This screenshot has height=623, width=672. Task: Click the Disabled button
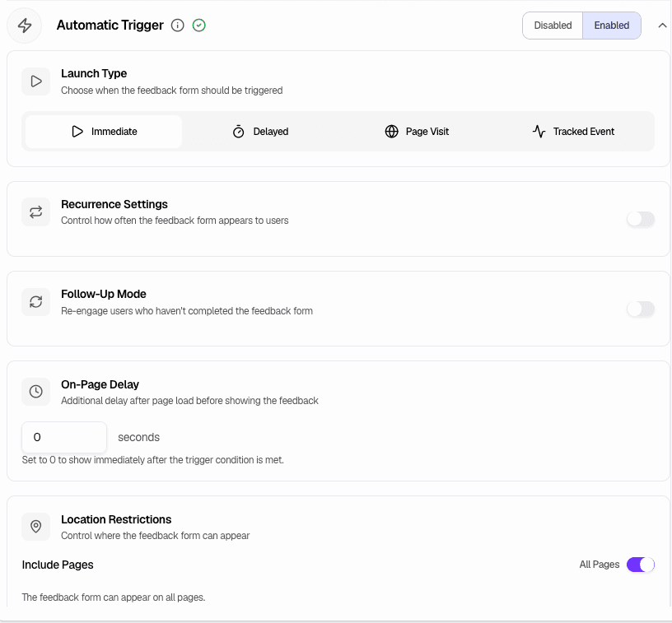pos(553,26)
